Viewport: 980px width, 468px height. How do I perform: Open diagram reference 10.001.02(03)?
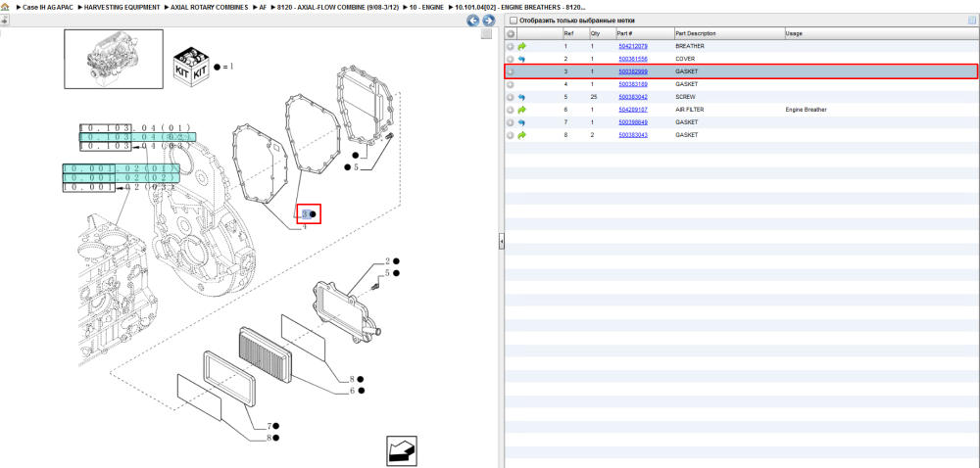coord(118,187)
